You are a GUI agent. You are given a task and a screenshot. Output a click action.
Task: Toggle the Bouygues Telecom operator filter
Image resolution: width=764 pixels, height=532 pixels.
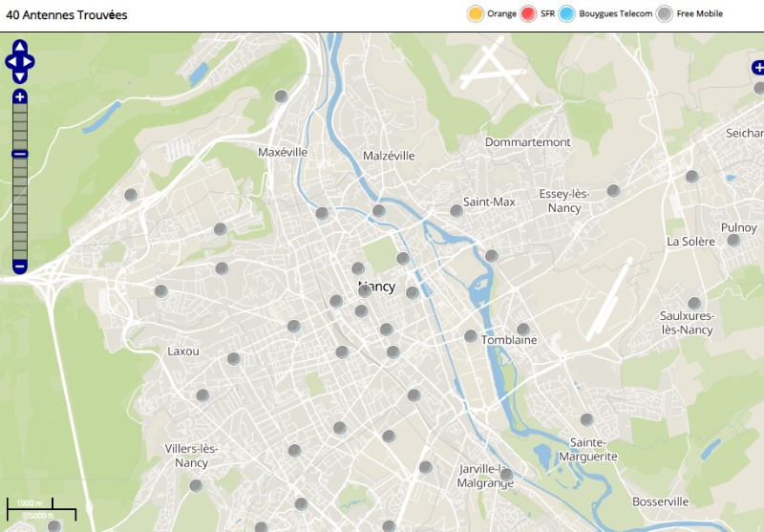[566, 13]
